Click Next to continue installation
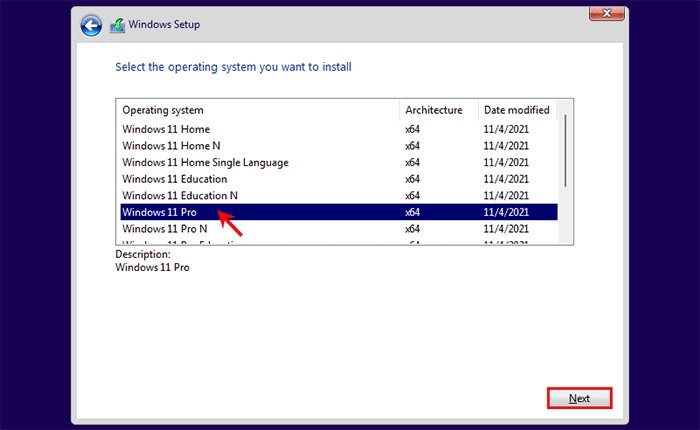The height and width of the screenshot is (430, 700). 579,398
